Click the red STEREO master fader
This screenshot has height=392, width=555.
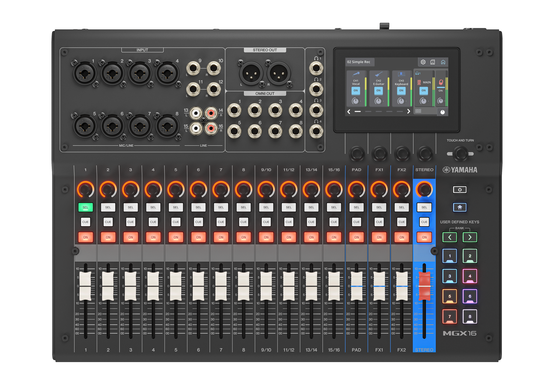tap(424, 286)
